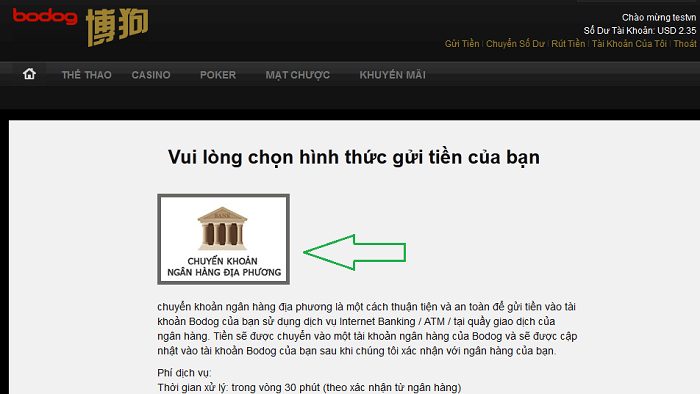Click the account balance USD 2.35 text
700x394 pixels.
[x=640, y=31]
